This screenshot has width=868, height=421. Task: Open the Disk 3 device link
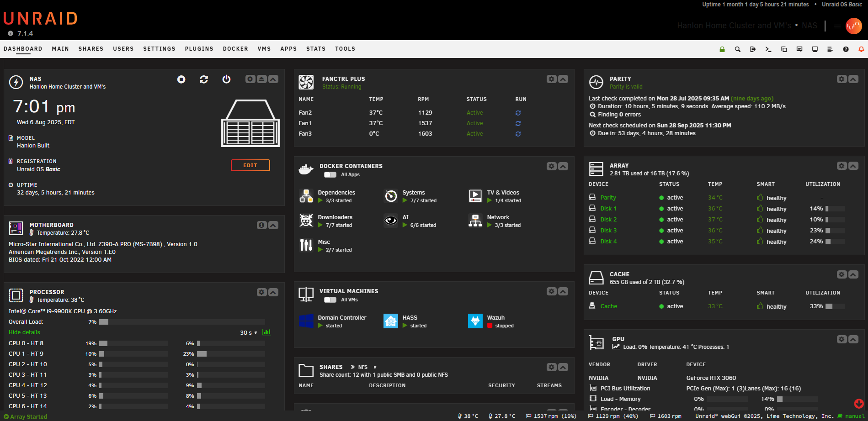coord(608,231)
